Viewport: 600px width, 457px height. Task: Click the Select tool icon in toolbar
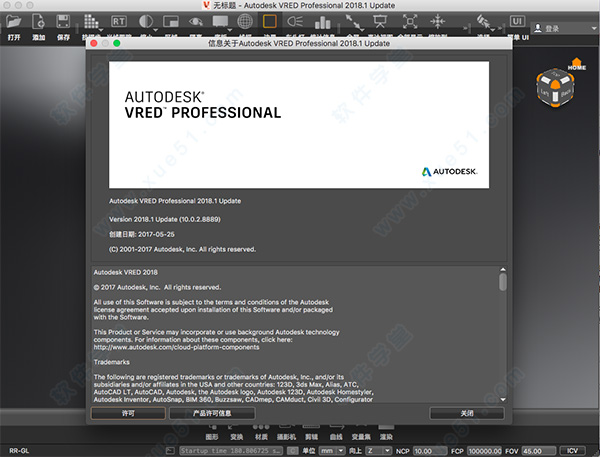(x=483, y=21)
